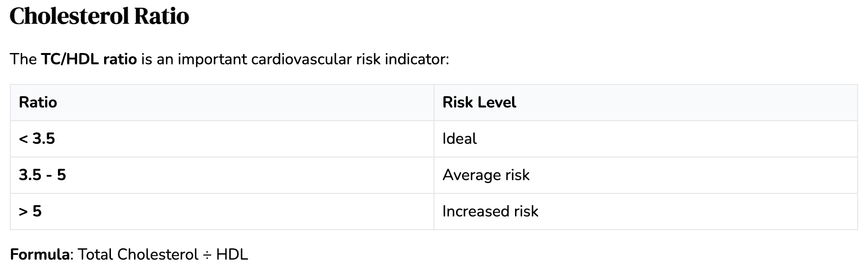Image resolution: width=868 pixels, height=266 pixels.
Task: Click the division sign in the formula
Action: click(x=207, y=255)
